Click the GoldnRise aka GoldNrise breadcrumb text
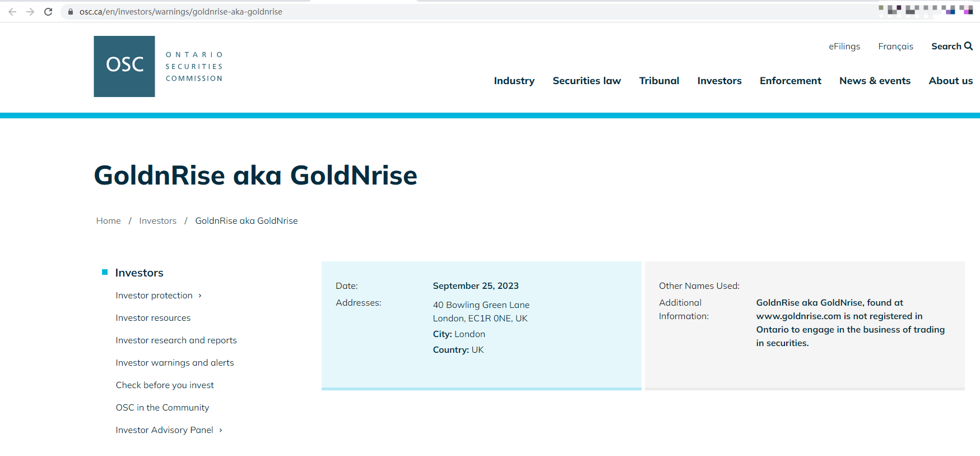 click(x=247, y=221)
